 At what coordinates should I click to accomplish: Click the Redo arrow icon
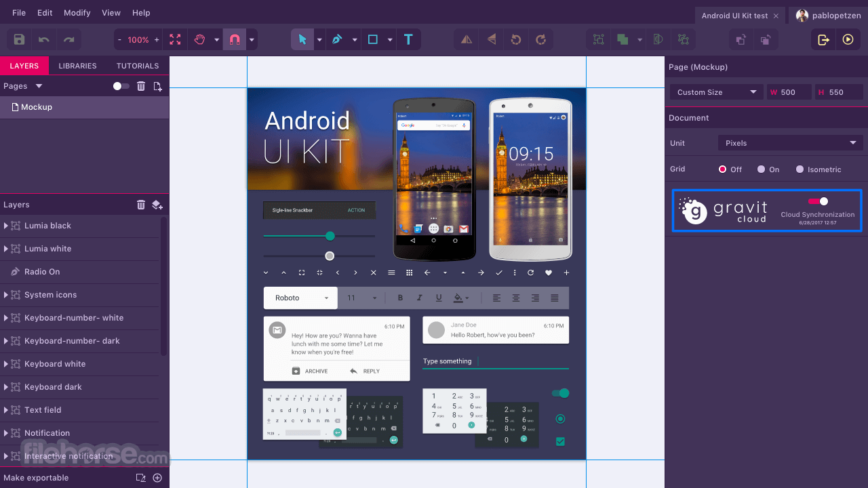(68, 40)
